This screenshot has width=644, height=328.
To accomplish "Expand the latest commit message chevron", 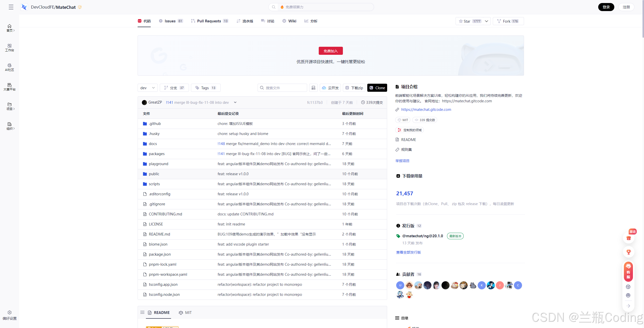I will [235, 102].
